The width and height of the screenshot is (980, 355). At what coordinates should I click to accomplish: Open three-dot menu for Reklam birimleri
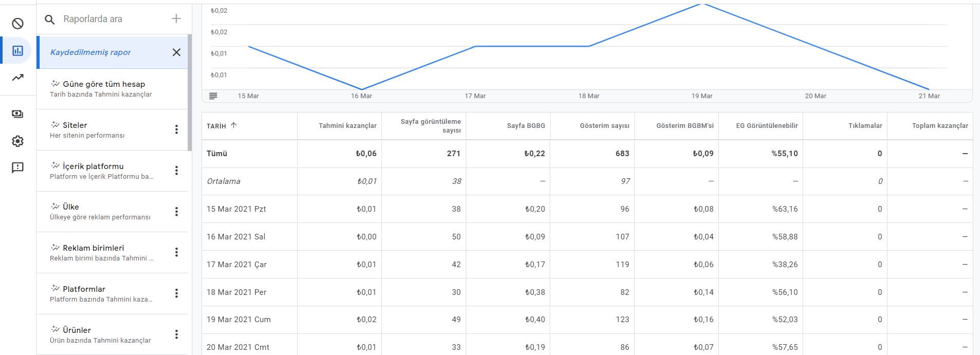(176, 252)
